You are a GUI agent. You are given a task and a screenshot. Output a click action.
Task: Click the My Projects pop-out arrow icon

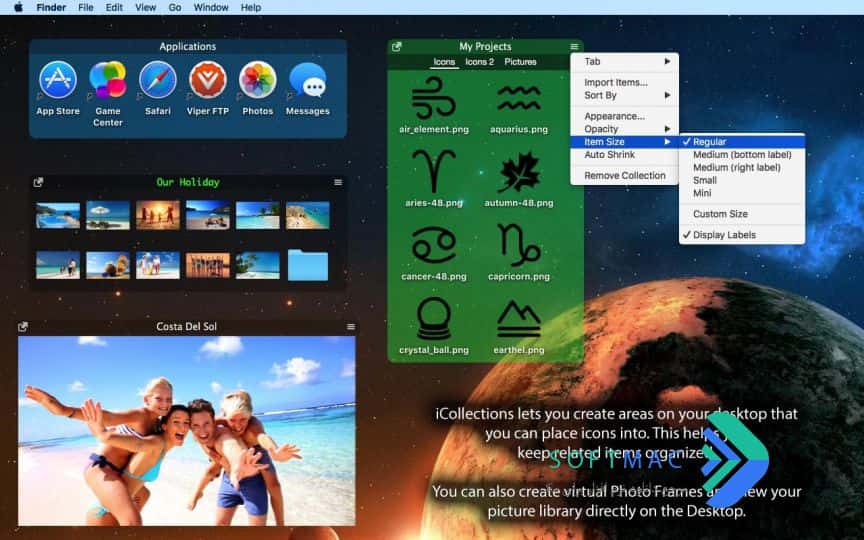click(396, 47)
